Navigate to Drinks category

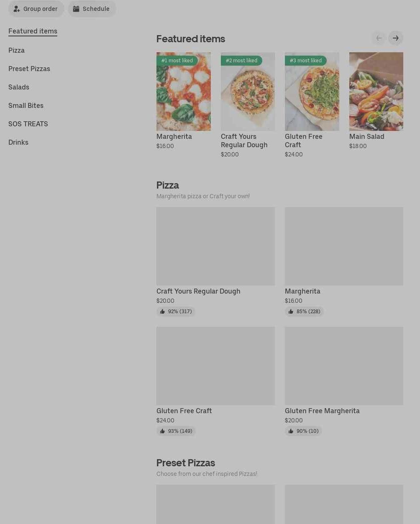coord(18,142)
